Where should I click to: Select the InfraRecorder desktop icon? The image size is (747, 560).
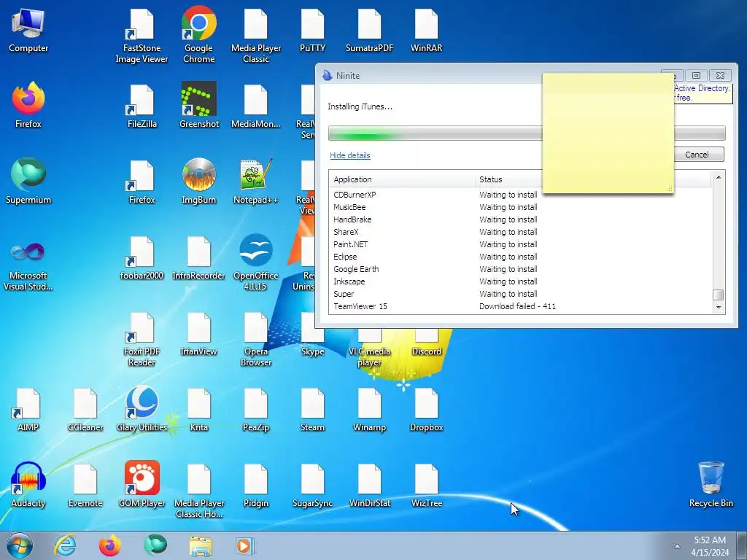[x=198, y=258]
